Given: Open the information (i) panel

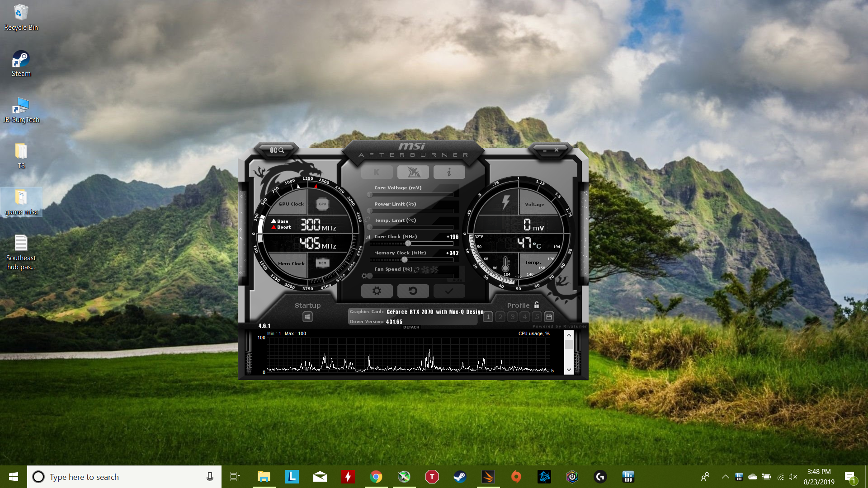Looking at the screenshot, I should 449,172.
